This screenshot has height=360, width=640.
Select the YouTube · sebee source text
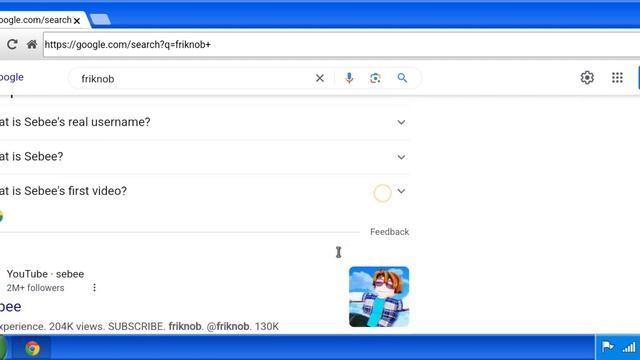[x=45, y=274]
